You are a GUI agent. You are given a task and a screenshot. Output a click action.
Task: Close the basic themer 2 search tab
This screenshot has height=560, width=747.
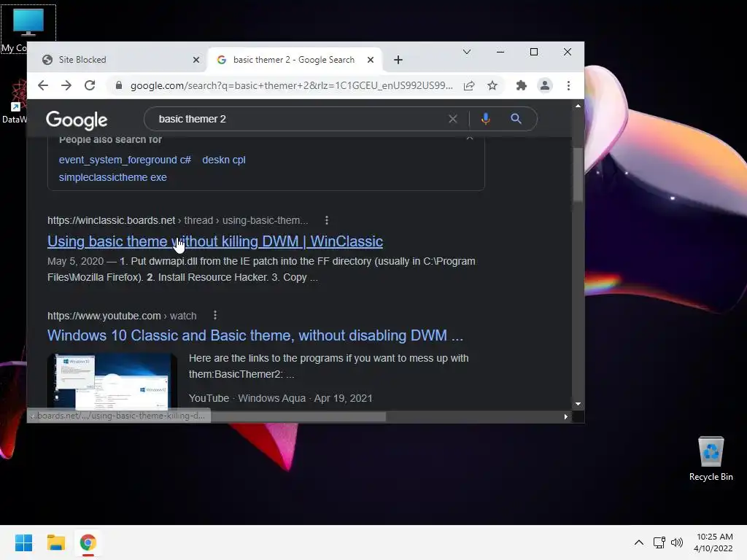[x=370, y=60]
